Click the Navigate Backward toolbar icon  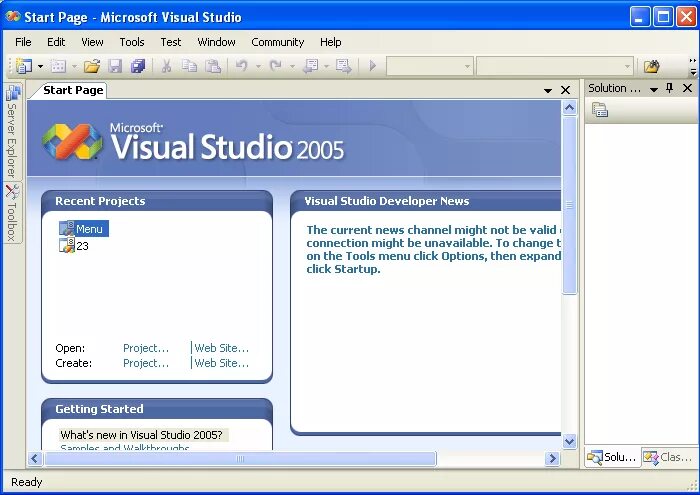click(x=310, y=67)
